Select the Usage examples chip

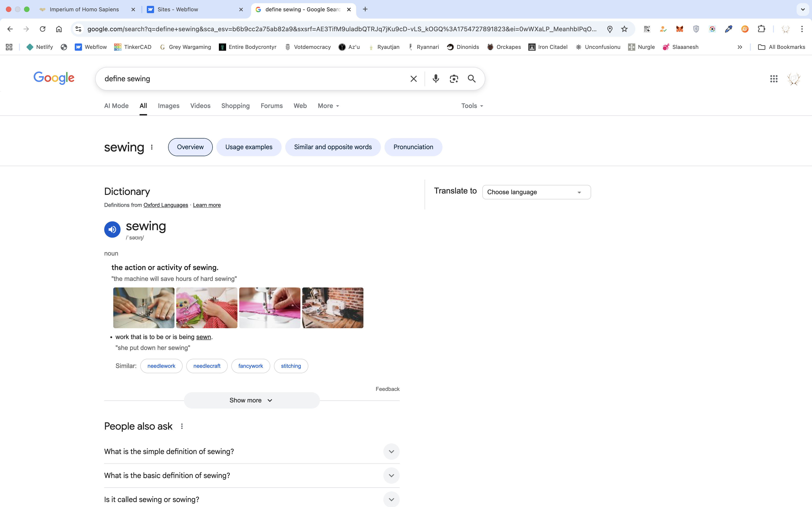coord(249,147)
